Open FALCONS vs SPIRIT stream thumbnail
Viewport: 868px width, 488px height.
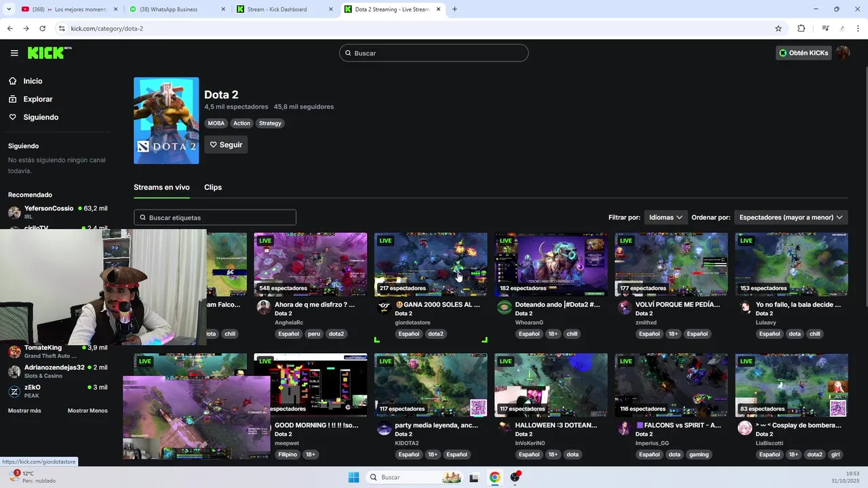(671, 385)
